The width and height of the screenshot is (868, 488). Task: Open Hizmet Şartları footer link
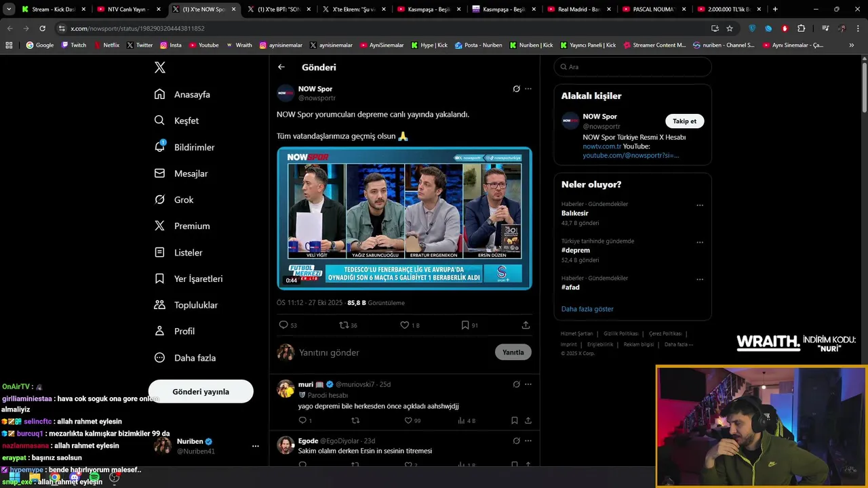tap(576, 333)
